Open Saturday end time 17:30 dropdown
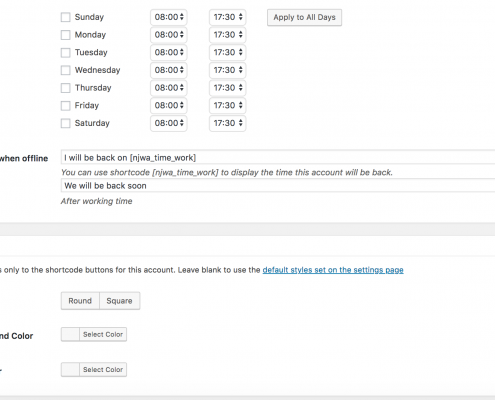 click(x=228, y=123)
